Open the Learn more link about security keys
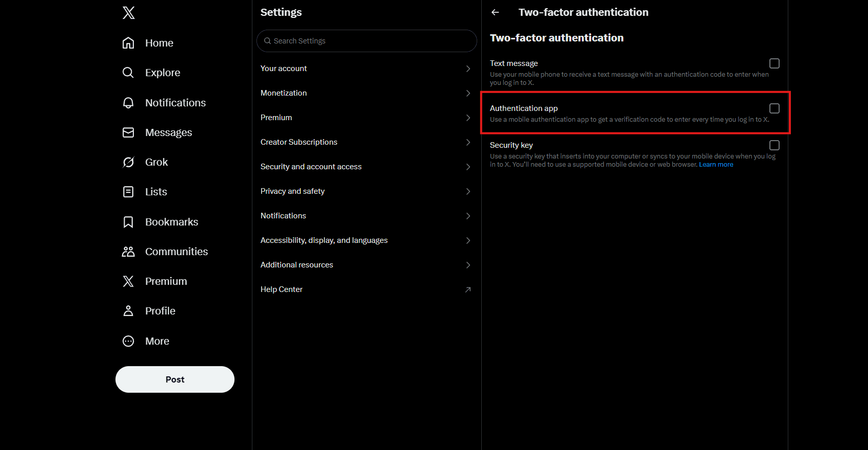Screen dimensions: 868x450 tap(716, 164)
